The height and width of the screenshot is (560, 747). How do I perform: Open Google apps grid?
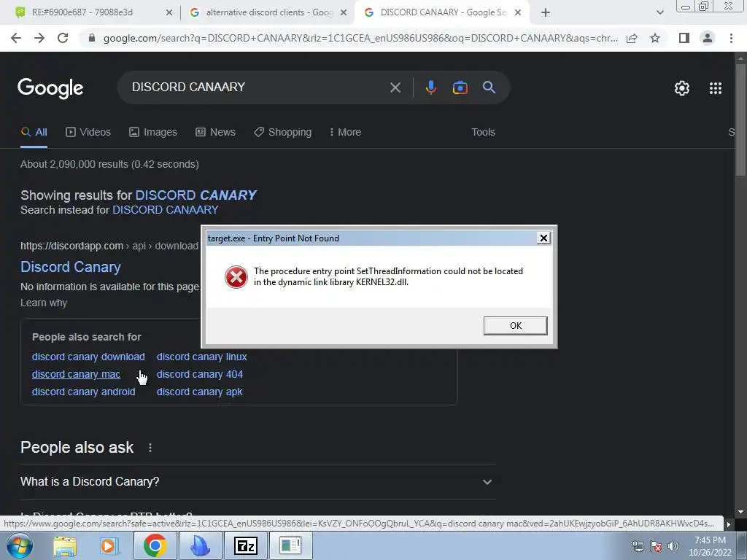click(715, 88)
